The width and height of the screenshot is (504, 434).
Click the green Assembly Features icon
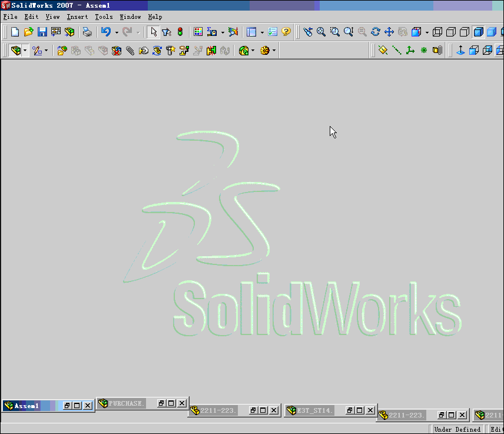pos(244,51)
